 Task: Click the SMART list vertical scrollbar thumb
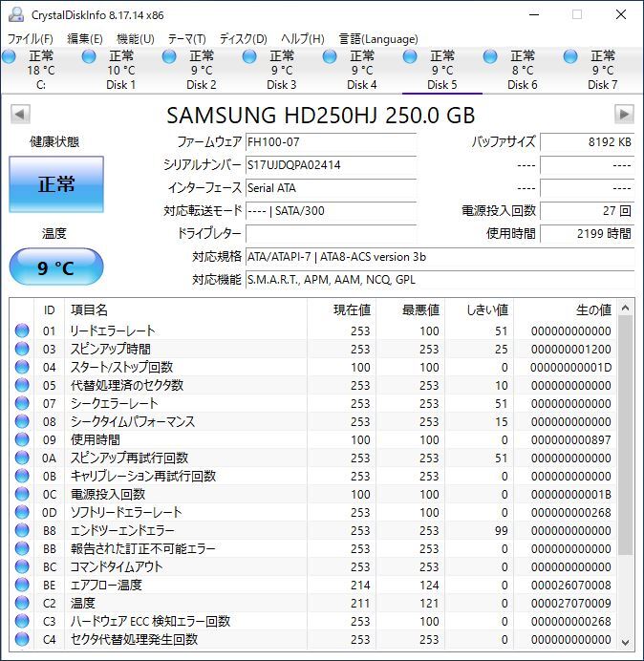626,436
